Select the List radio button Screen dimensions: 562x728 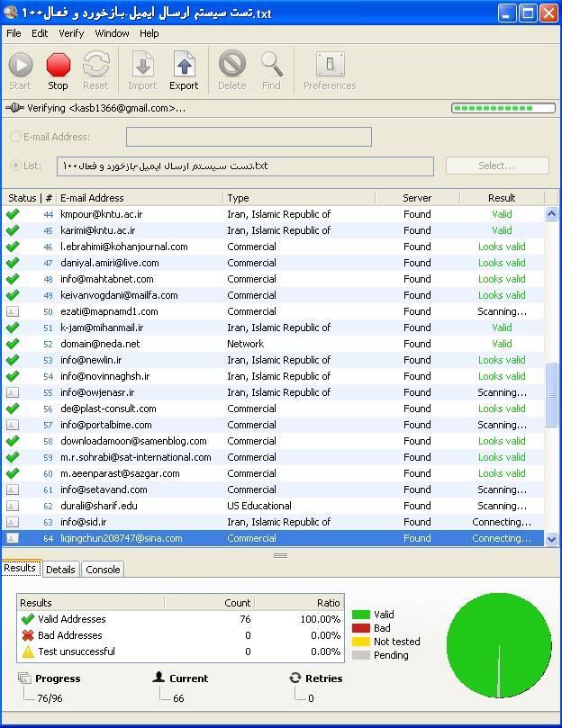[x=15, y=166]
